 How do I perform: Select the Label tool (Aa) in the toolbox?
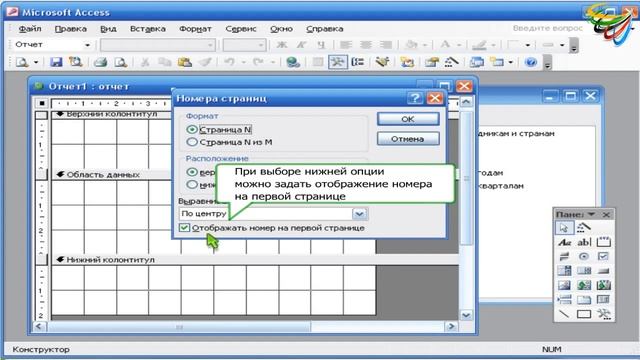pos(564,242)
